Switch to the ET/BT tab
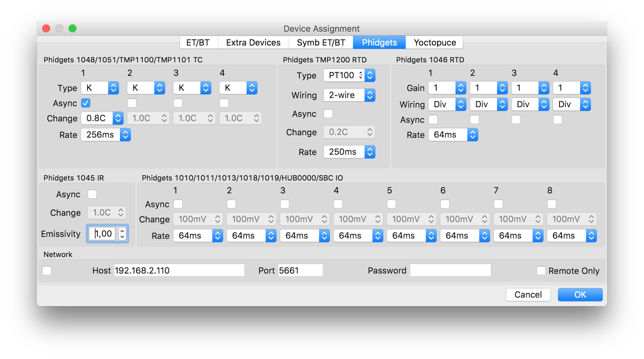Viewport: 644px width, 359px height. coord(198,43)
